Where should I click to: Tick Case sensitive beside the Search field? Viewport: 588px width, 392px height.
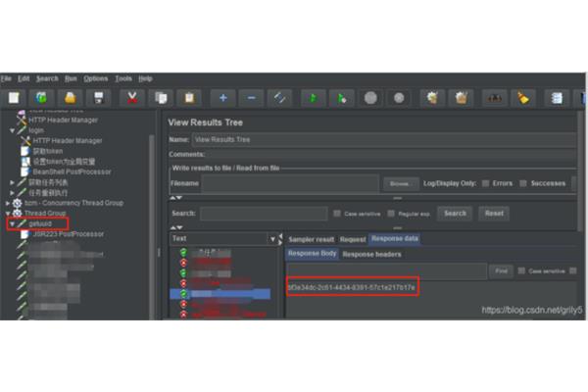click(x=337, y=214)
